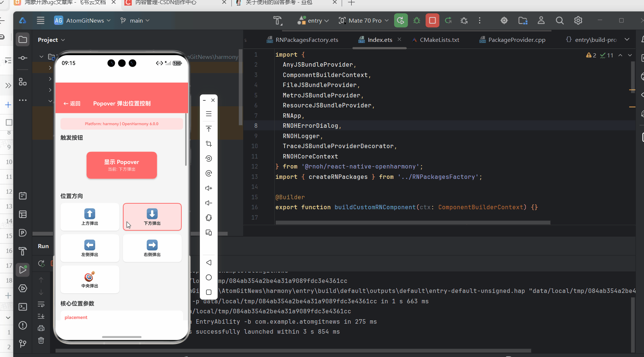Switch to RNPackagesFactory.ets tab
The width and height of the screenshot is (644, 357).
tap(302, 40)
